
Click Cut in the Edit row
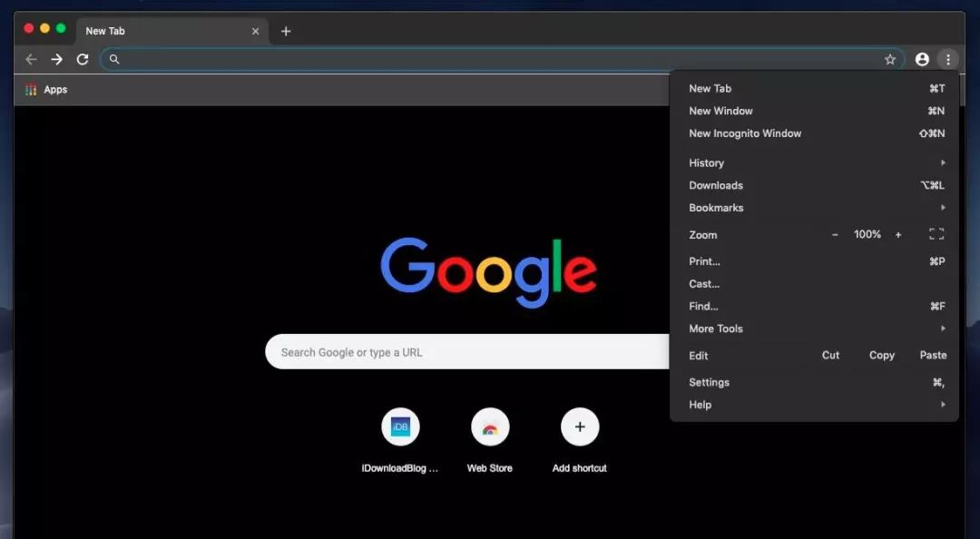pyautogui.click(x=830, y=355)
